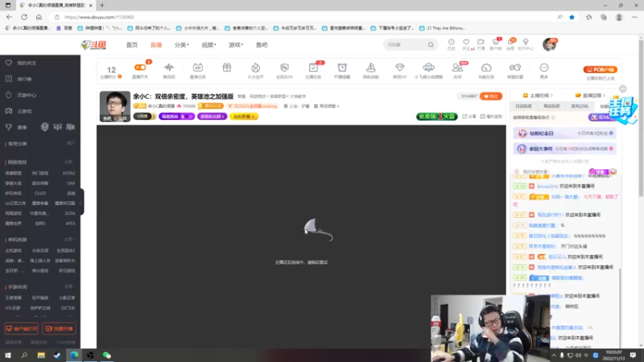
Task: Select CS:GO category in the sidebar
Action: (39, 193)
